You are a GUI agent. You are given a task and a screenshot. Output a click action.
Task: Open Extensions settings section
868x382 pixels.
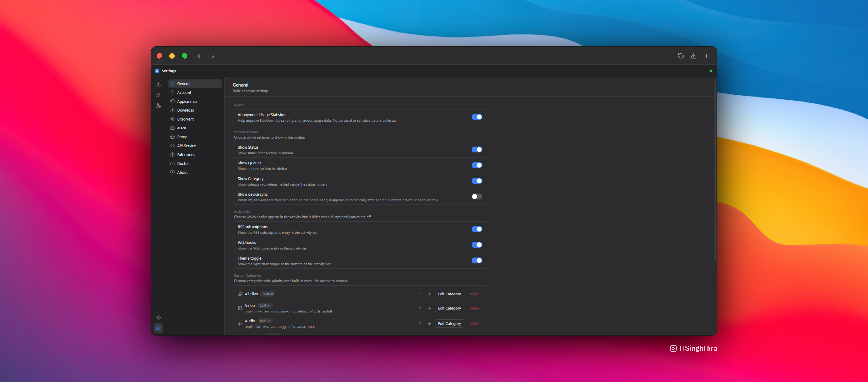194,155
